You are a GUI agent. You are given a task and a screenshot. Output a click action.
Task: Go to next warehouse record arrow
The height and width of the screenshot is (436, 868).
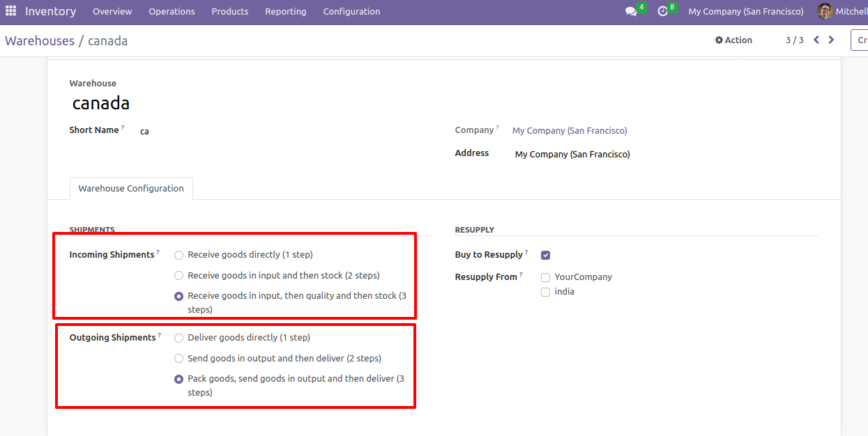(831, 40)
